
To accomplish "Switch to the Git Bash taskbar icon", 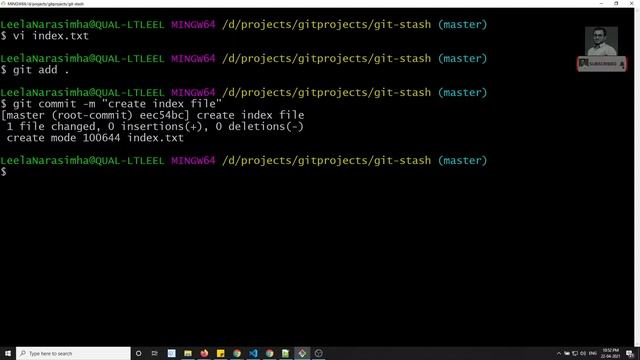I will tap(302, 353).
